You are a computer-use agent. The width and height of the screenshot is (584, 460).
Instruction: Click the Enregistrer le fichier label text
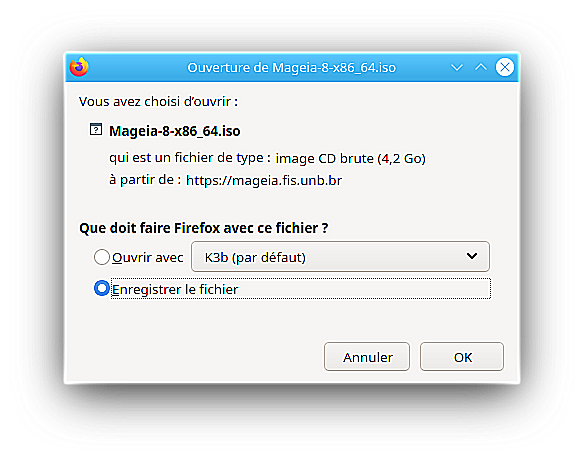(175, 289)
